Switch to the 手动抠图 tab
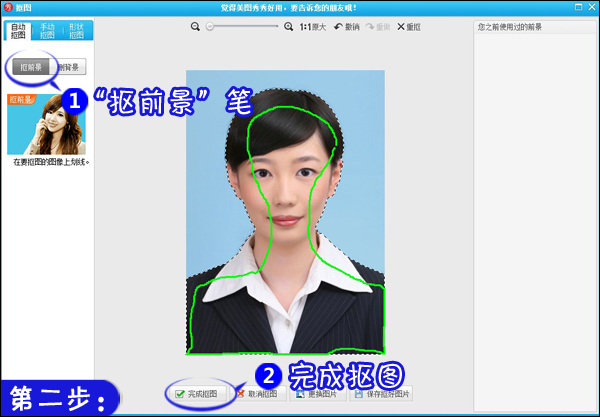The image size is (600, 417). 48,31
